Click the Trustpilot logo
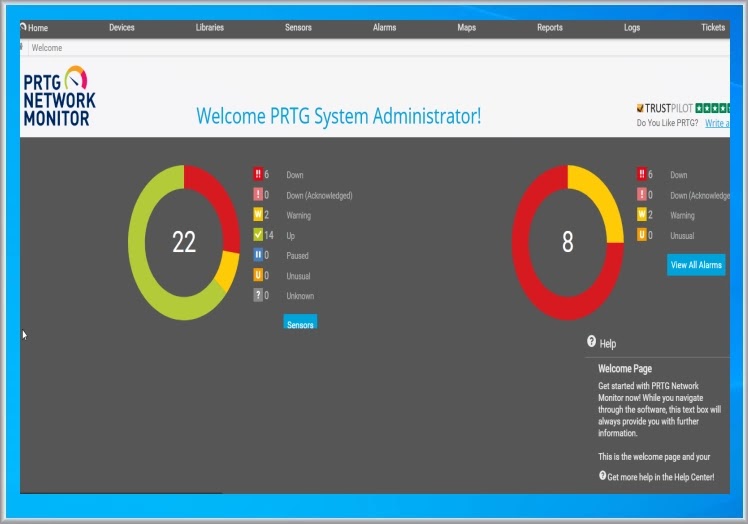Screen dimensions: 748x524 (x=665, y=108)
